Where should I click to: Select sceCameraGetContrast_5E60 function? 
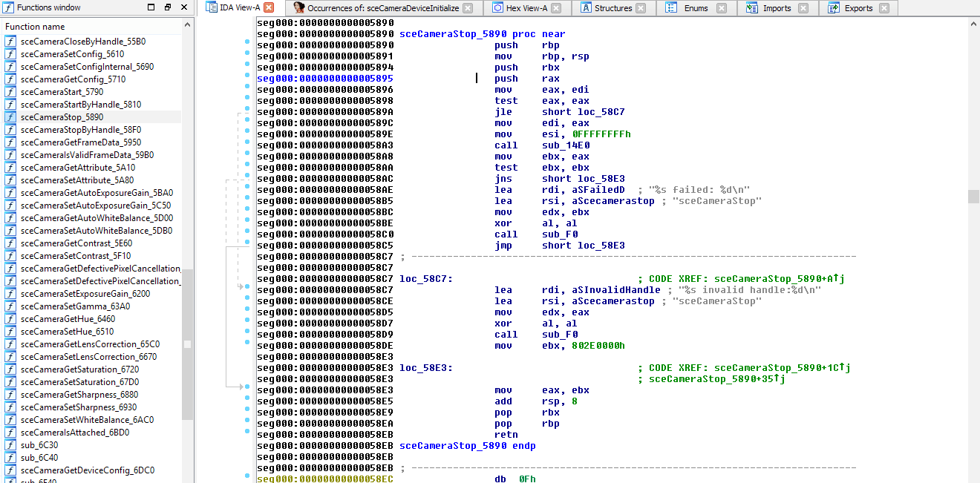76,243
